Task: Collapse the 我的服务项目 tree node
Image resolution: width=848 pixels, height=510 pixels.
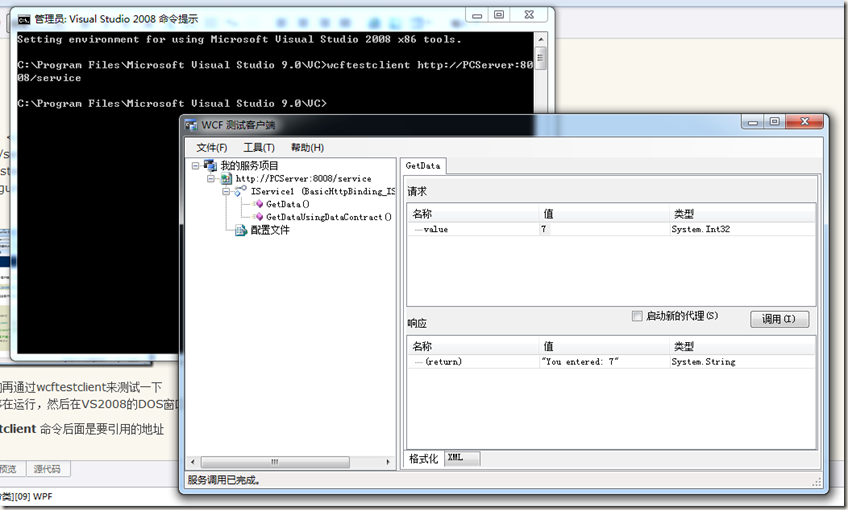Action: (196, 165)
